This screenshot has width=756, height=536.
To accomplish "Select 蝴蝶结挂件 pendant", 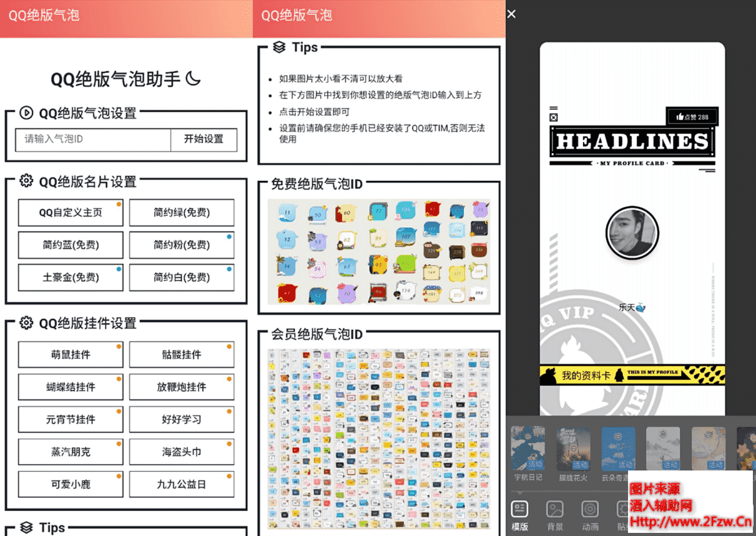I will tap(71, 387).
